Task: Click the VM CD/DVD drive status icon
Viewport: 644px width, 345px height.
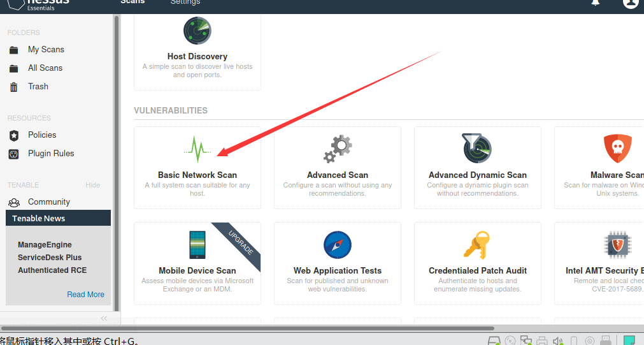Action: (510, 341)
